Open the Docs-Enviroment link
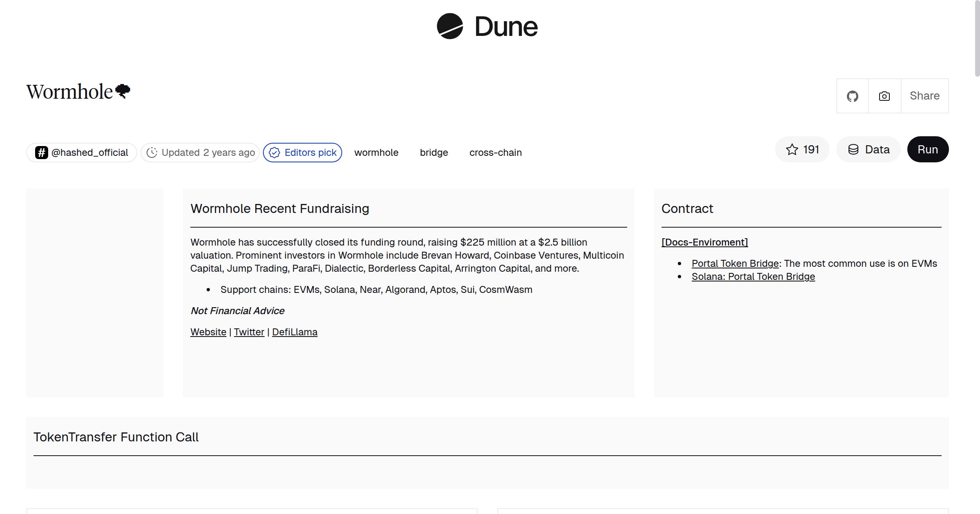 [704, 242]
